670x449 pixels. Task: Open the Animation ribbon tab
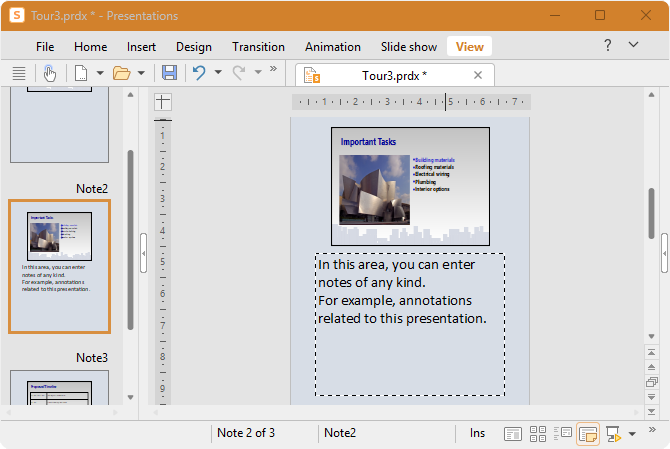[x=333, y=47]
